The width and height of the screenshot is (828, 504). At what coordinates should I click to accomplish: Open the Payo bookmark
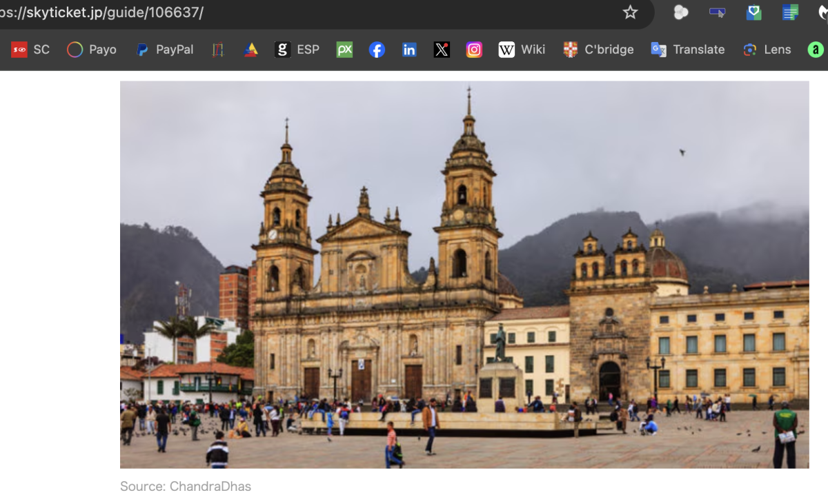click(x=92, y=50)
